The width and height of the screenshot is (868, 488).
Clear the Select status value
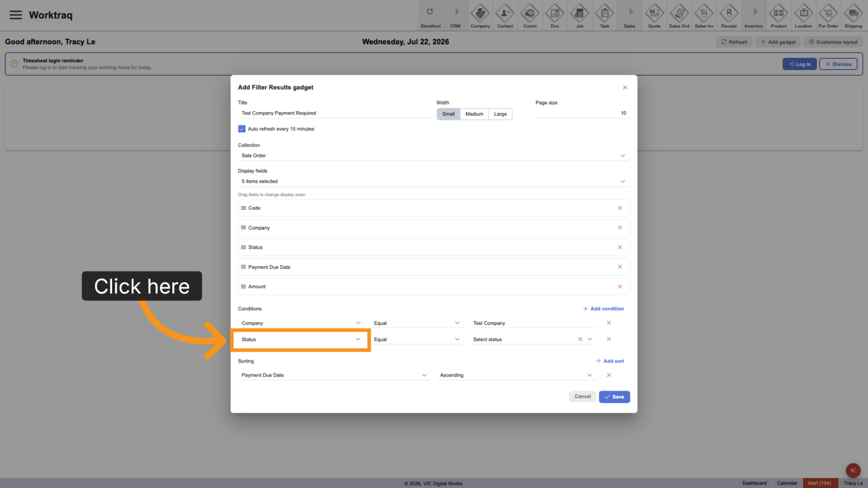click(x=580, y=339)
